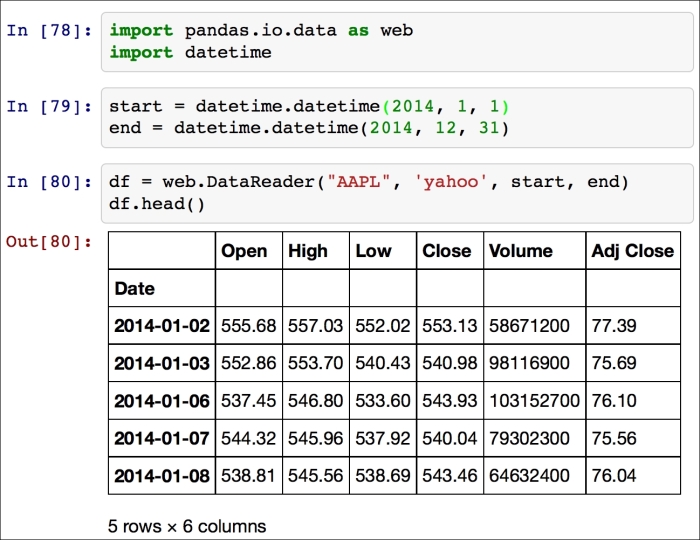
Task: Click the High value 553.70
Action: pyautogui.click(x=315, y=363)
